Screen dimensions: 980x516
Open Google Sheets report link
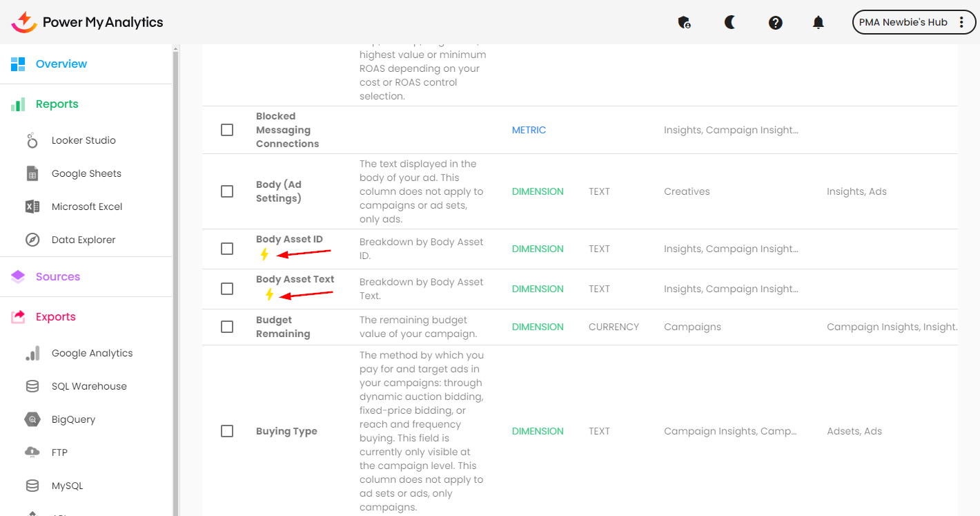86,173
